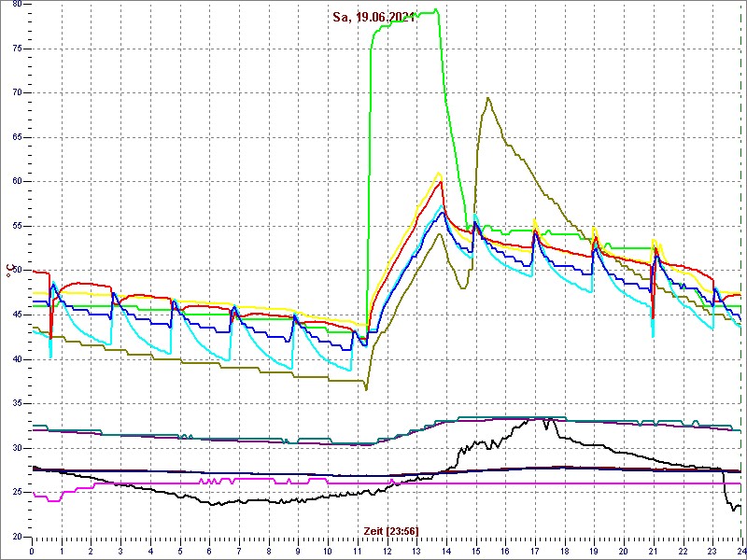
Task: Click the red curve's starting point at hour 0
Action: tap(35, 272)
